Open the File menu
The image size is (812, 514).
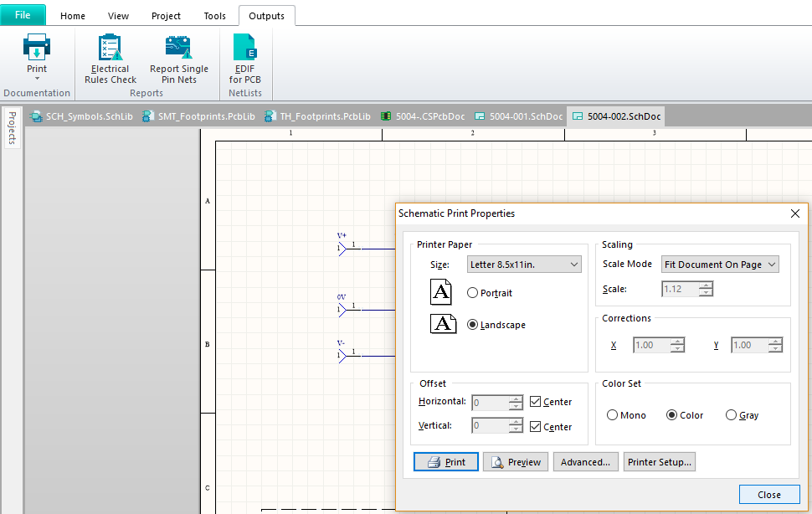[23, 15]
